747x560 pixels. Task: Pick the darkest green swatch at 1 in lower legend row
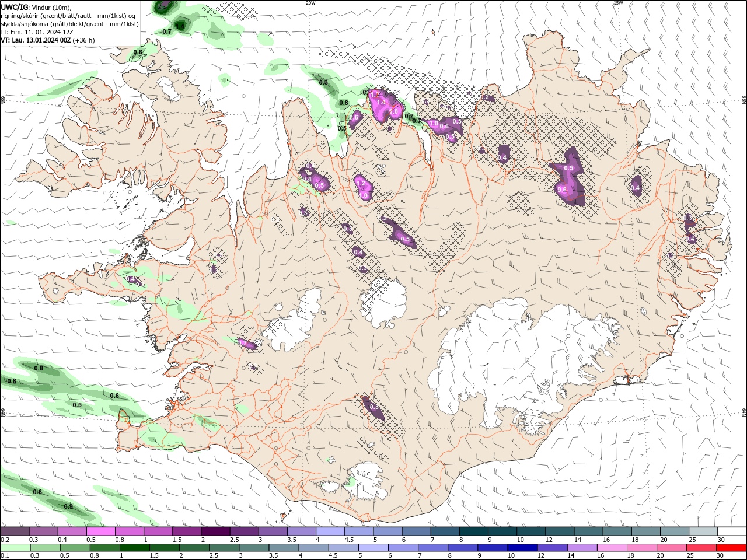point(135,548)
